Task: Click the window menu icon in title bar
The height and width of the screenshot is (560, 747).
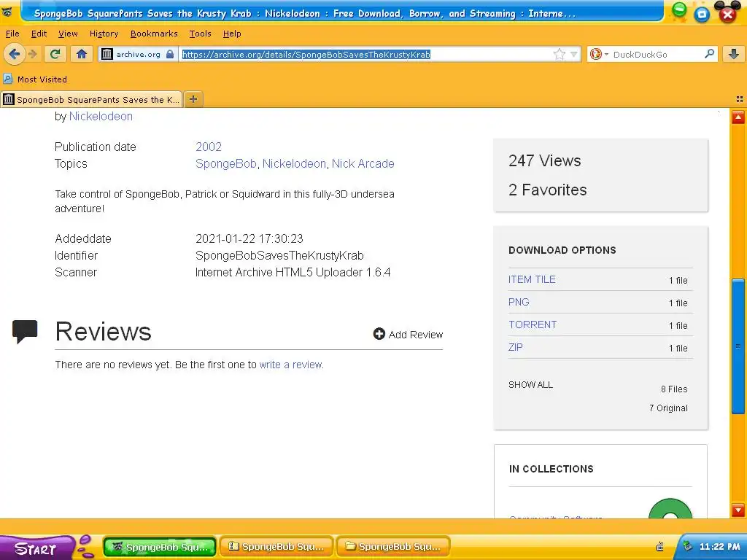Action: point(7,12)
